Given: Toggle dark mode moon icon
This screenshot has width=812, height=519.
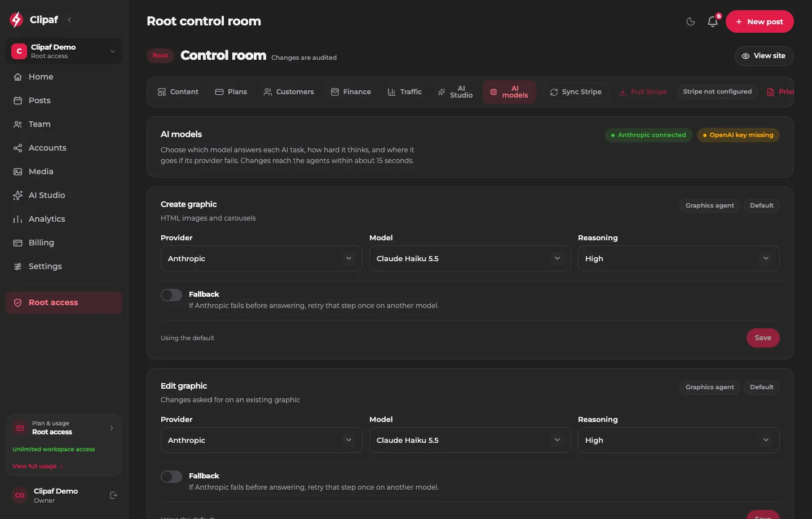Looking at the screenshot, I should tap(691, 21).
